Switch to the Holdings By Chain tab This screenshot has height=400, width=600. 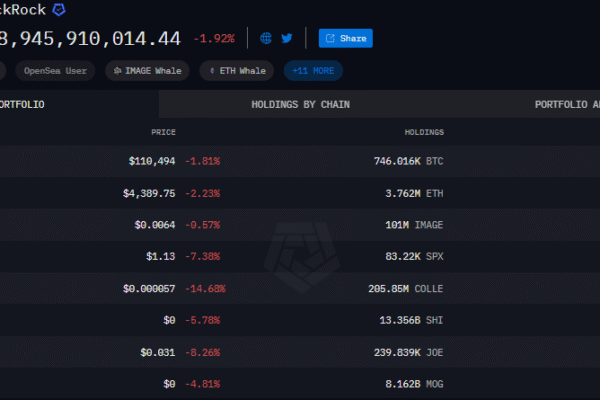(x=300, y=104)
